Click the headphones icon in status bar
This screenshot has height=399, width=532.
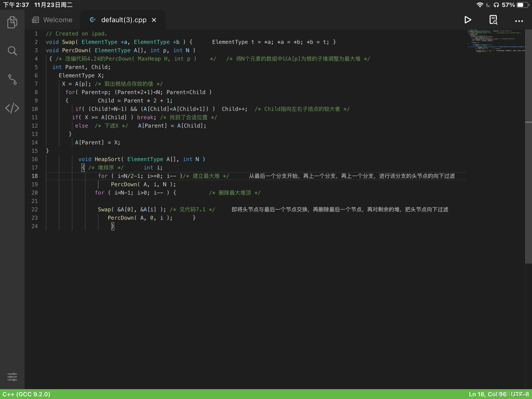click(496, 5)
